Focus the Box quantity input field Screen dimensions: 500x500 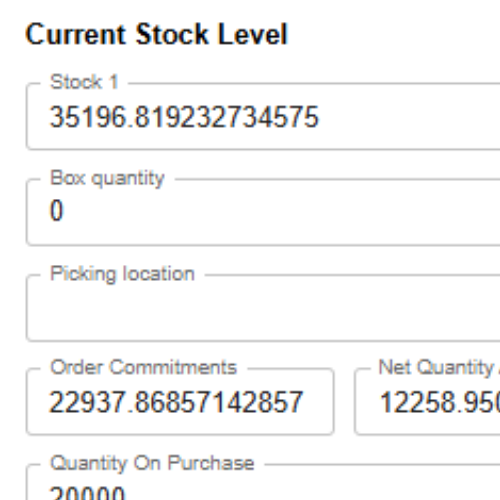263,212
